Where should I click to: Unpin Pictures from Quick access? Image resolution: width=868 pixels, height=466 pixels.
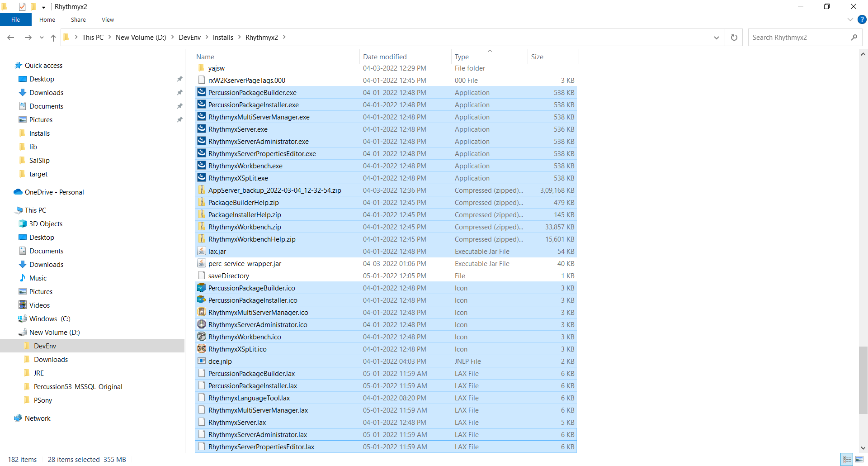(x=180, y=119)
